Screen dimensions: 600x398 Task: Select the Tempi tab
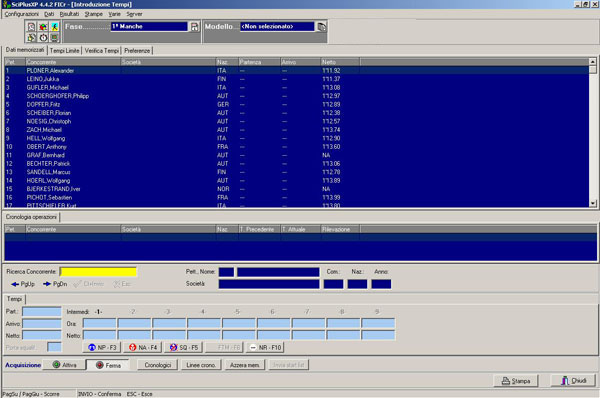[x=14, y=299]
